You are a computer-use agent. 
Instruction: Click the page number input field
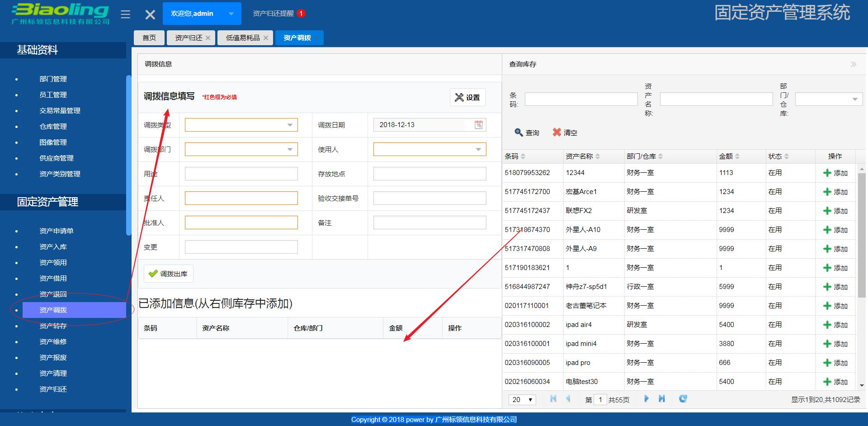pos(600,399)
